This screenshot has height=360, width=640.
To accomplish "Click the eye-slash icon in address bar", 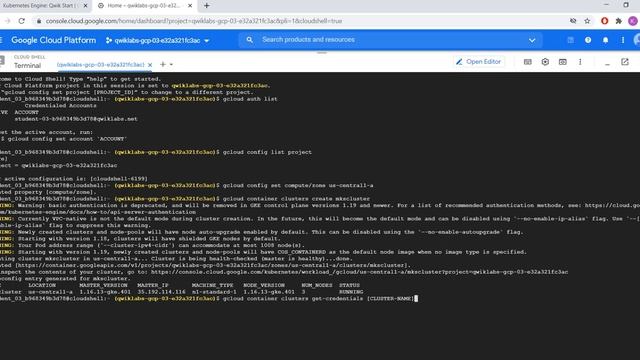I will click(x=573, y=21).
